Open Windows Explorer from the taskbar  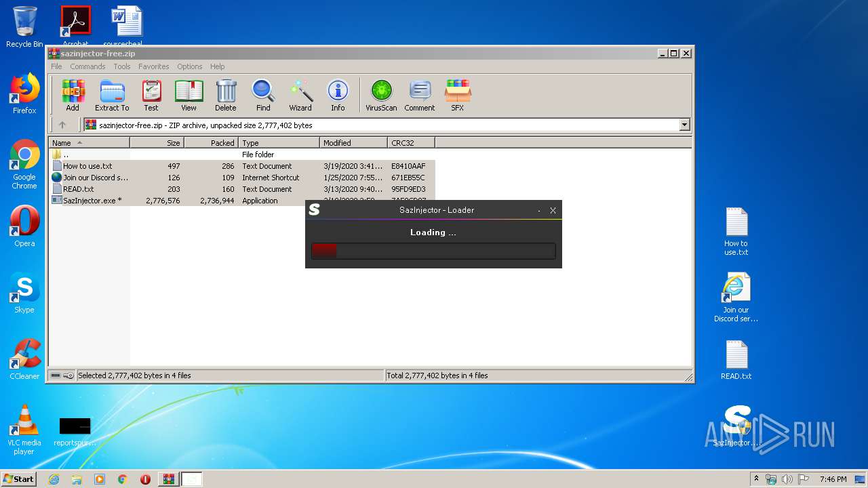(77, 479)
